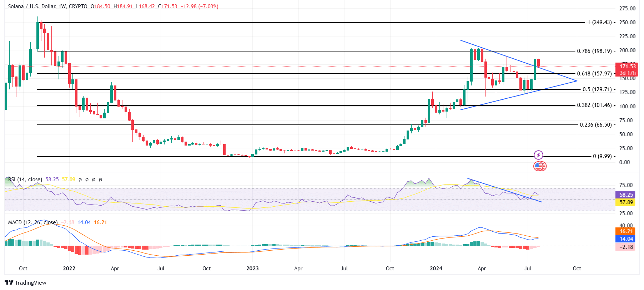Click the orange 16.21 MACD axis tag
The height and width of the screenshot is (290, 644).
click(625, 231)
